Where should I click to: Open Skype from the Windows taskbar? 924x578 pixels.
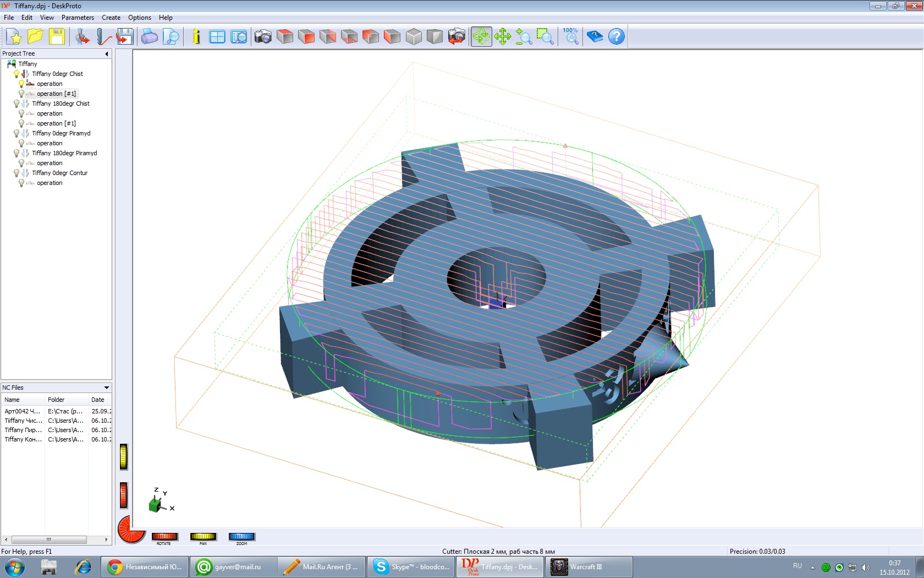pyautogui.click(x=411, y=566)
